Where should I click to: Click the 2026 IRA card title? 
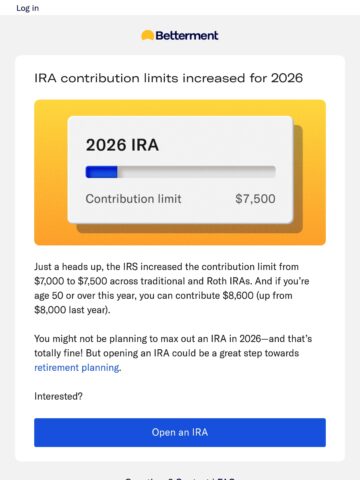[x=122, y=145]
